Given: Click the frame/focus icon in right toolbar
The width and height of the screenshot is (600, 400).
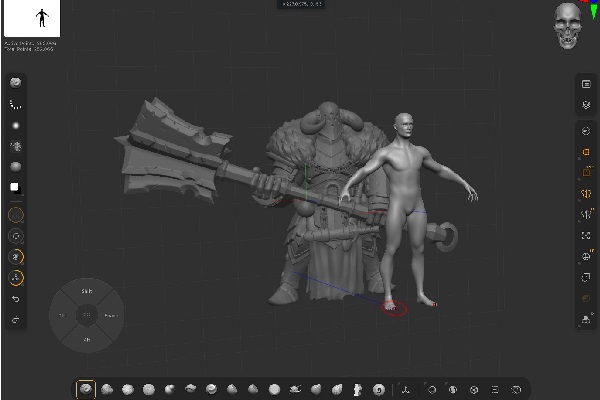Looking at the screenshot, I should click(x=585, y=236).
